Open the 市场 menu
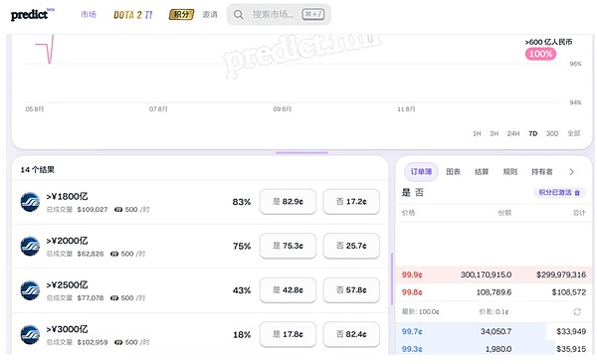This screenshot has height=364, width=597. [89, 15]
